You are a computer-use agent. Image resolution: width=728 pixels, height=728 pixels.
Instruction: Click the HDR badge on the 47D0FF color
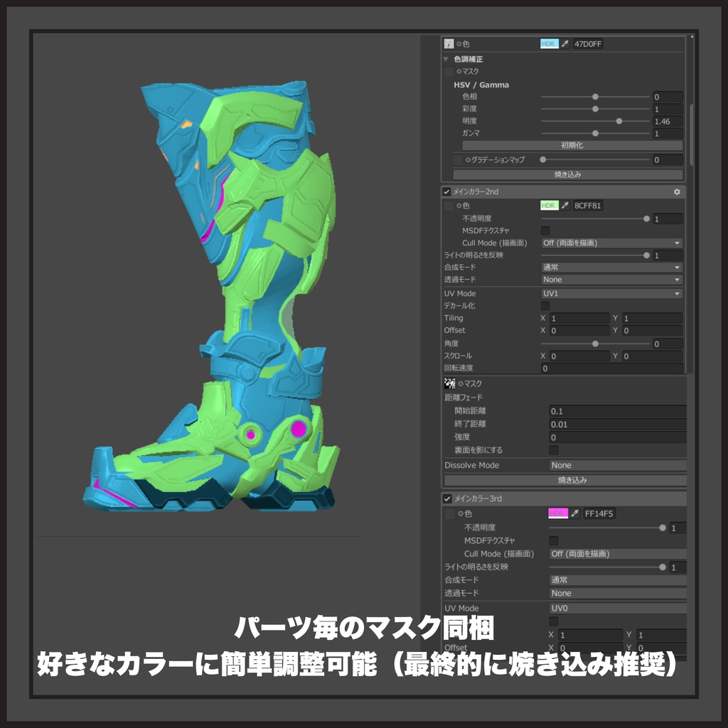(x=547, y=43)
